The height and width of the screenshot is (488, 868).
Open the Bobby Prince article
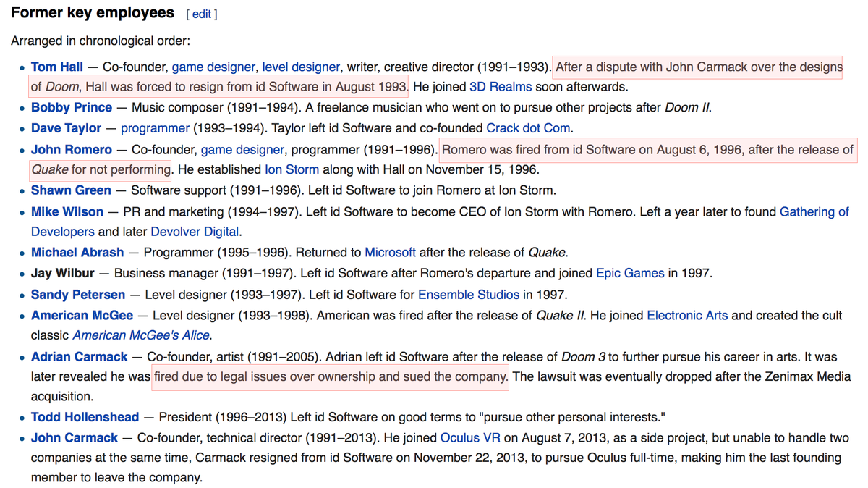click(x=72, y=107)
